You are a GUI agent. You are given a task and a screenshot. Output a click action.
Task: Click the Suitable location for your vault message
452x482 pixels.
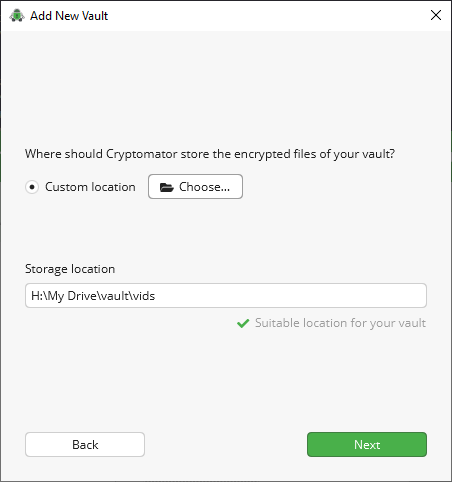click(340, 323)
